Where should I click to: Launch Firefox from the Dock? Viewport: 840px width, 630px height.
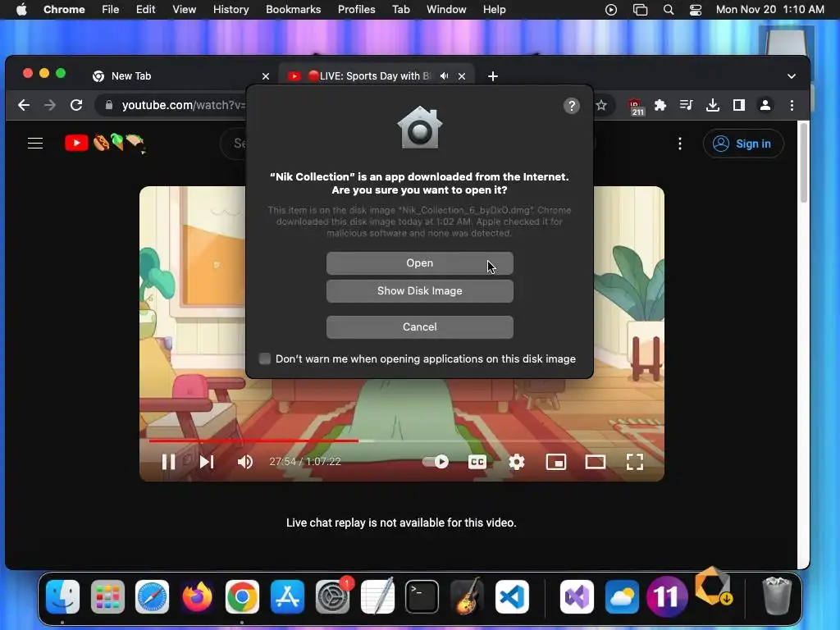point(197,596)
